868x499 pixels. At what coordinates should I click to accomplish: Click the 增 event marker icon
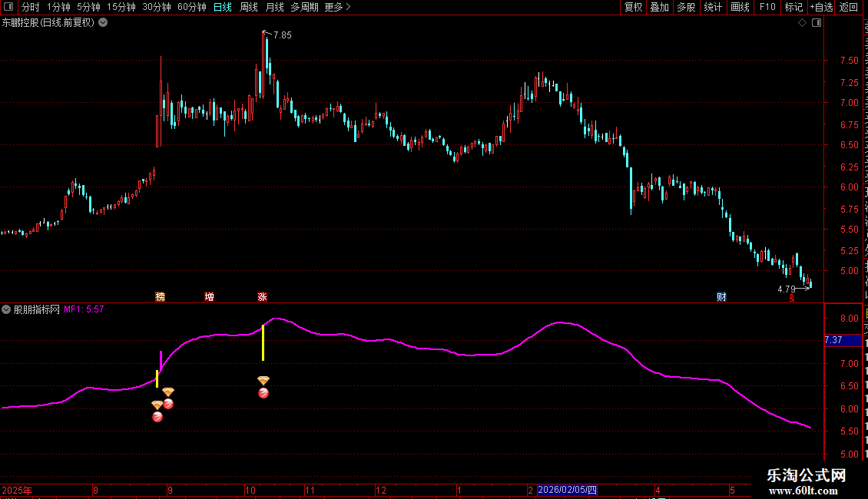(209, 296)
